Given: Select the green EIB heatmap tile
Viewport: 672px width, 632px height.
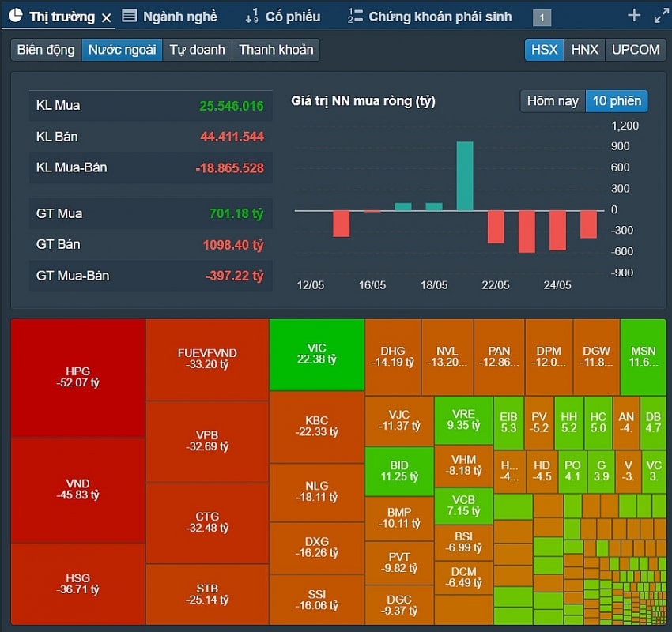Looking at the screenshot, I should pyautogui.click(x=508, y=423).
